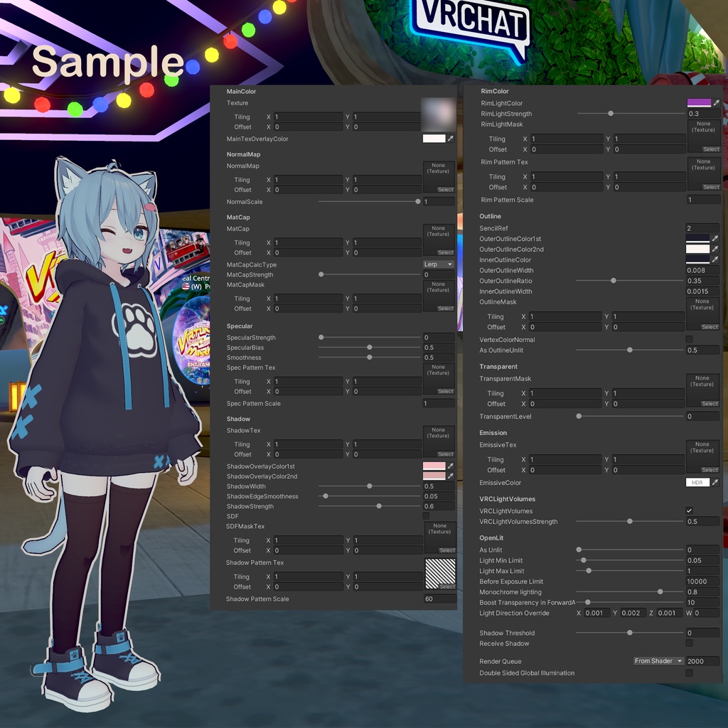Toggle the SDF checkbox
Image resolution: width=728 pixels, height=728 pixels.
coord(426,516)
